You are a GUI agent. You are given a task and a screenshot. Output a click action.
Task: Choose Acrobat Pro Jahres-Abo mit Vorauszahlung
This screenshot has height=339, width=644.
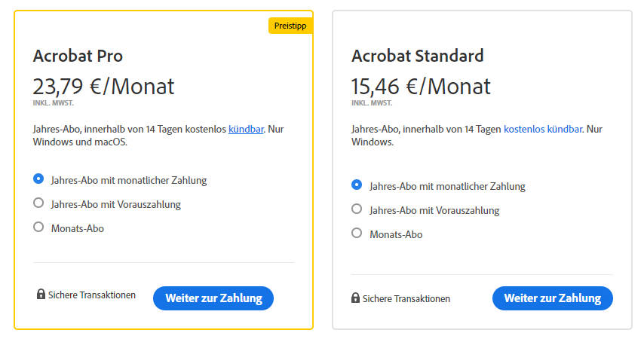point(38,203)
